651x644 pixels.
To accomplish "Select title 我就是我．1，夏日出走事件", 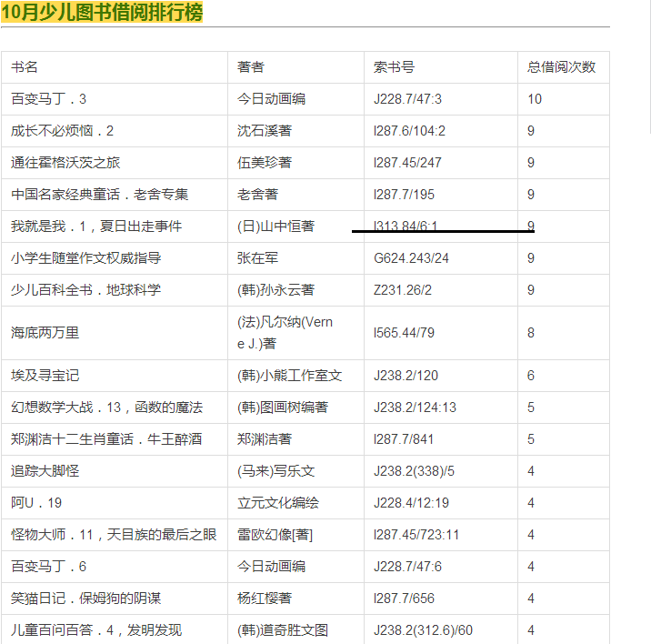I will (96, 226).
